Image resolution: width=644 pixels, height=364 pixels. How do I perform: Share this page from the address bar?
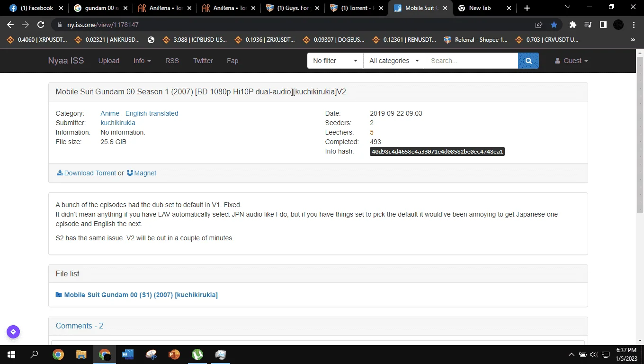539,25
